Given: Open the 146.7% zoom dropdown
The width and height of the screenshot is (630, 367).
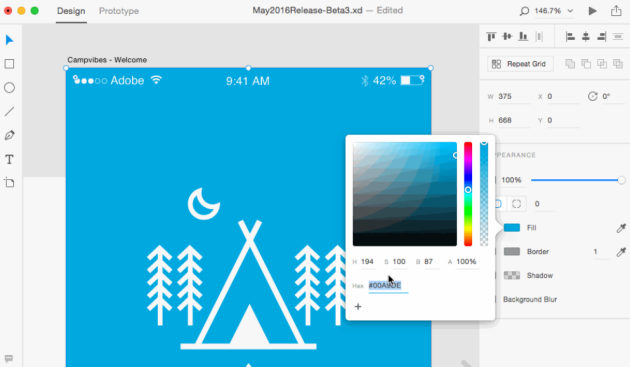Looking at the screenshot, I should [x=553, y=11].
